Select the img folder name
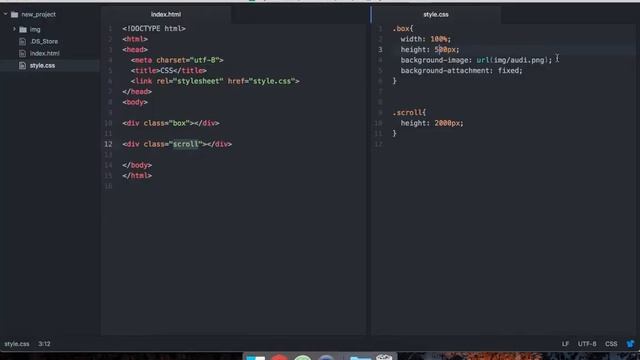The image size is (640, 360). point(35,29)
